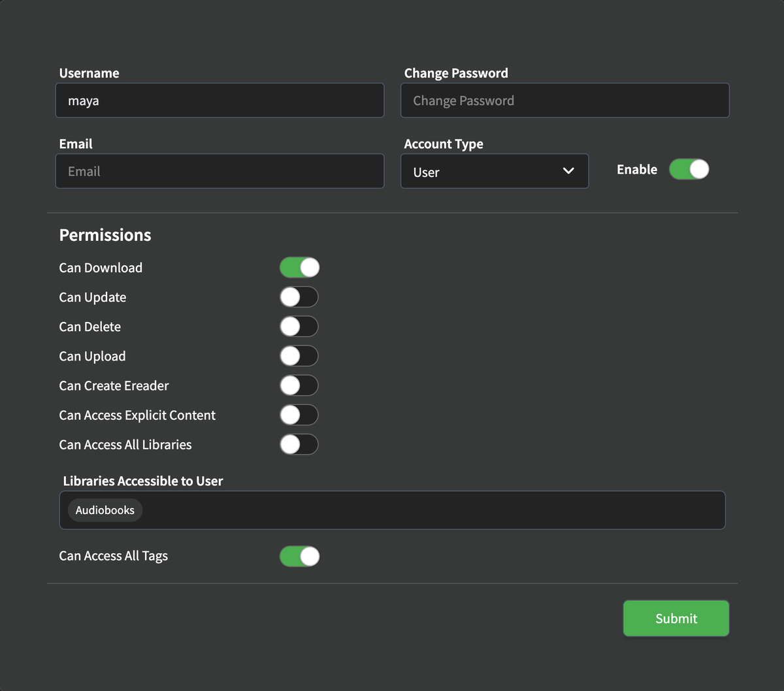The width and height of the screenshot is (784, 691).
Task: Click the Enable label text
Action: pos(637,169)
